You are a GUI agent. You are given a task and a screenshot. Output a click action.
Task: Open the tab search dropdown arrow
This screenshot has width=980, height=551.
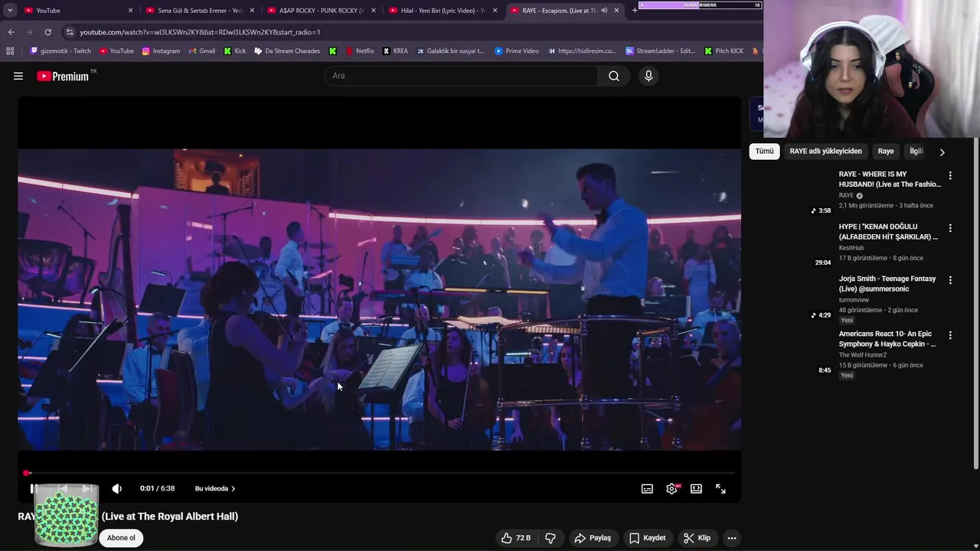[x=10, y=10]
